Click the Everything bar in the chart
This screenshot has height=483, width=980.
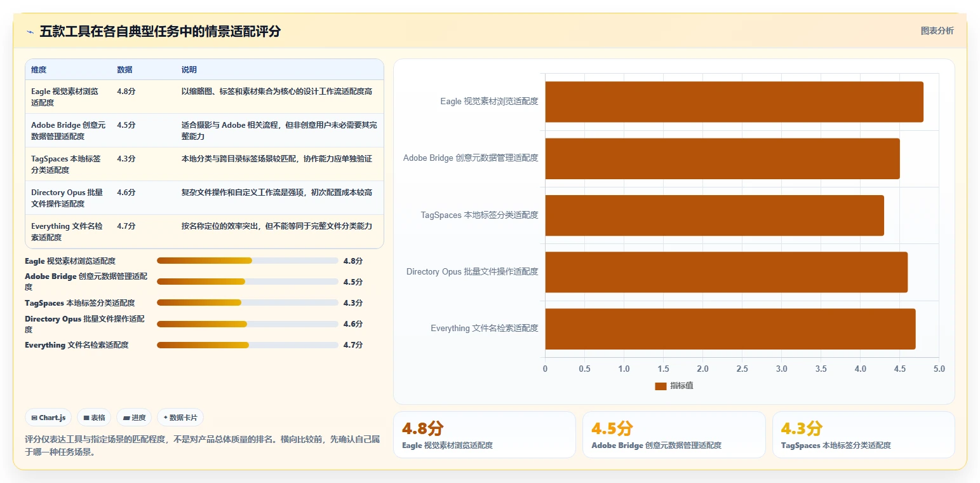point(730,329)
